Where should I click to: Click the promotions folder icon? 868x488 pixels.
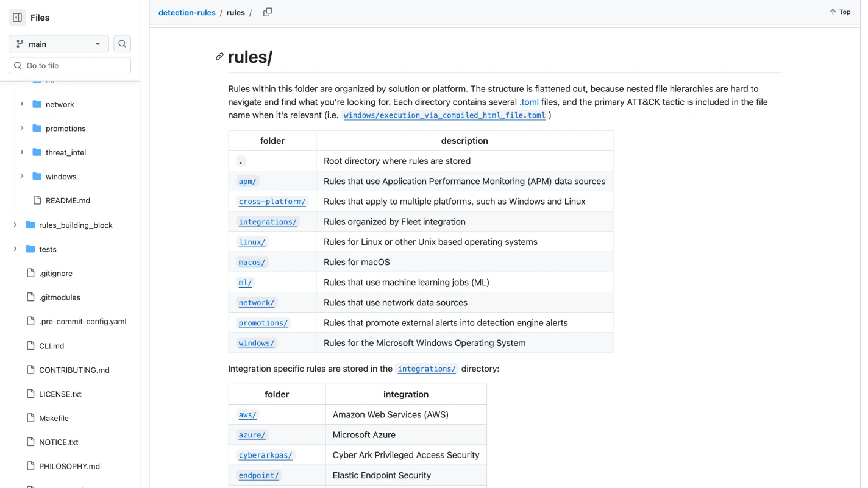coord(37,129)
